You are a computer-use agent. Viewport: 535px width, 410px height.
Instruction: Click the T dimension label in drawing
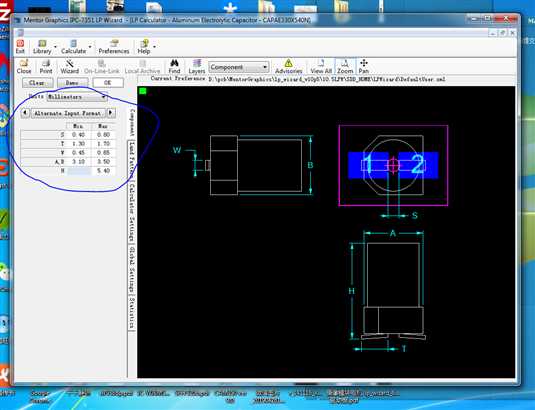click(x=404, y=349)
